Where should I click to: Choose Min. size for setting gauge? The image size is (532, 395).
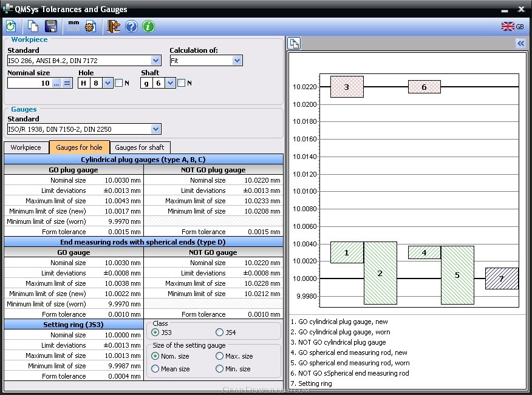click(219, 368)
